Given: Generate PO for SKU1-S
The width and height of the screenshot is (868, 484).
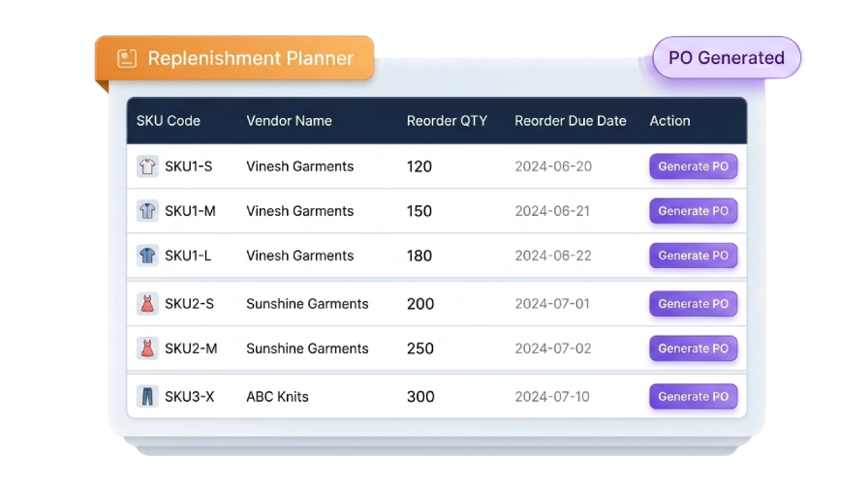Looking at the screenshot, I should point(693,166).
